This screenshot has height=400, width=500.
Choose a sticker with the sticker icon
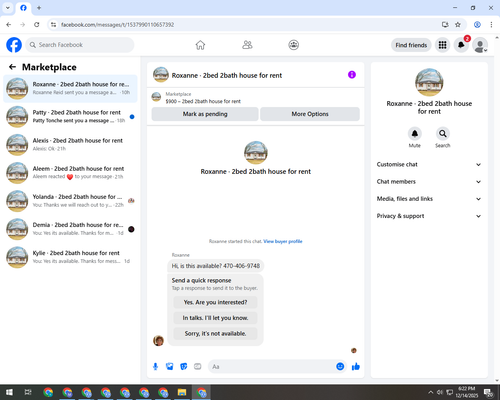point(184,367)
